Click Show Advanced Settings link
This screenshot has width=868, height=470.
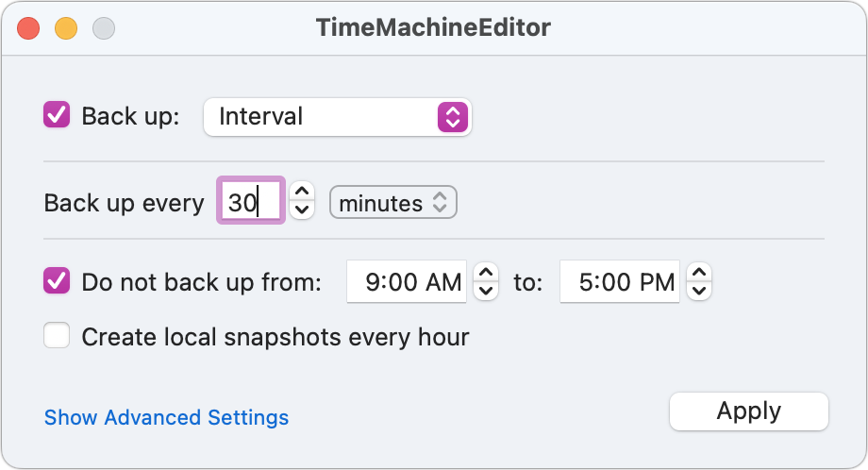click(166, 417)
